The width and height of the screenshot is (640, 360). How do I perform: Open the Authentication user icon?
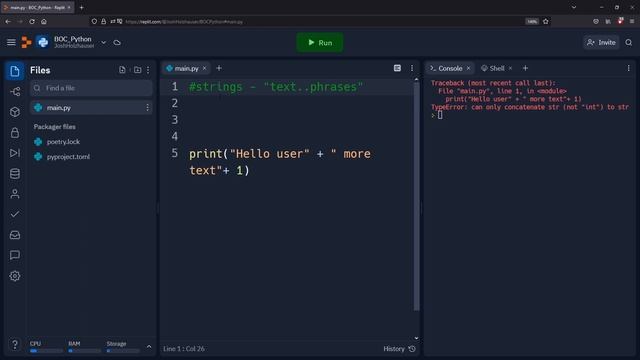15,194
